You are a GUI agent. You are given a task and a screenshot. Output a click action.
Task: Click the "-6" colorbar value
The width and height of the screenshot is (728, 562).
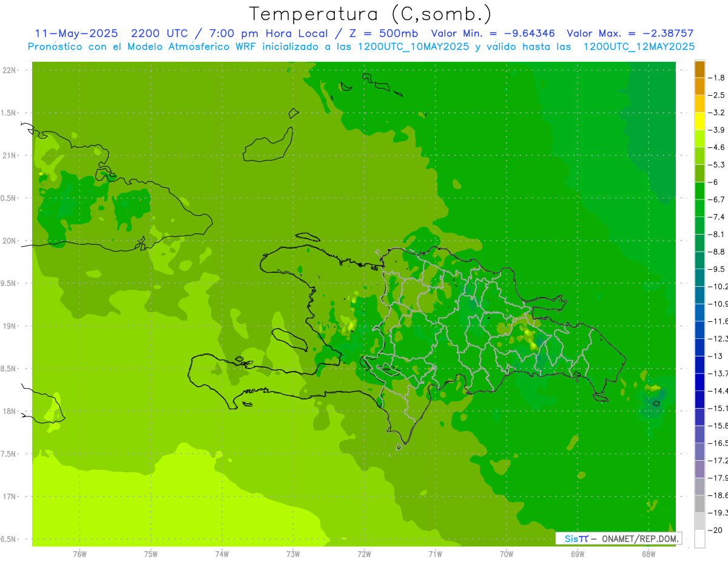715,182
